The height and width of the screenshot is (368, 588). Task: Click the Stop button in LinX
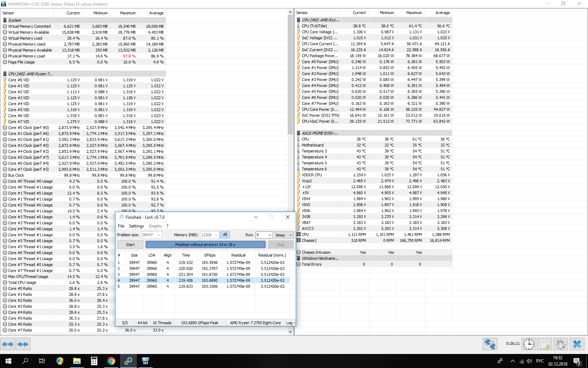click(281, 245)
